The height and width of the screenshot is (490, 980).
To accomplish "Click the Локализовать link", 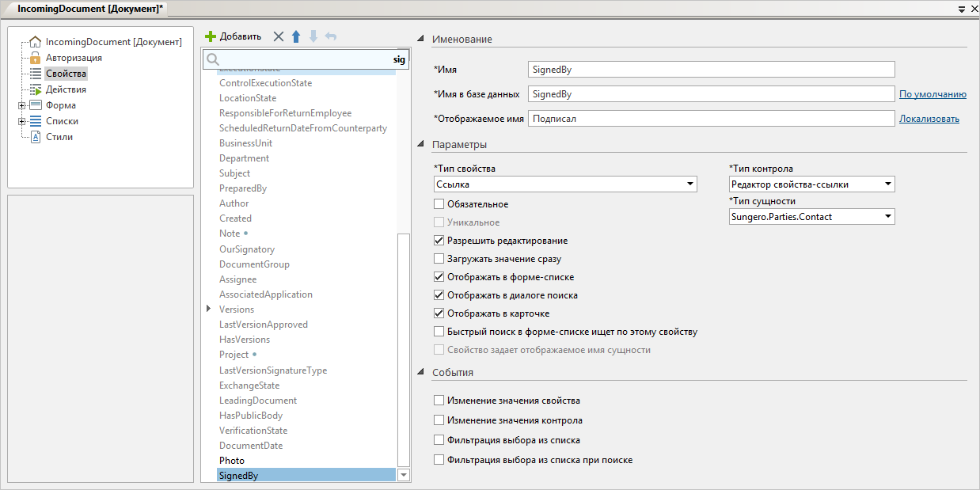I will click(929, 119).
